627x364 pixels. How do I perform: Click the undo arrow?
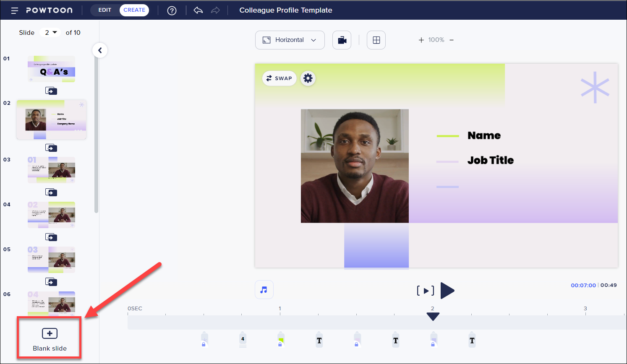point(198,10)
